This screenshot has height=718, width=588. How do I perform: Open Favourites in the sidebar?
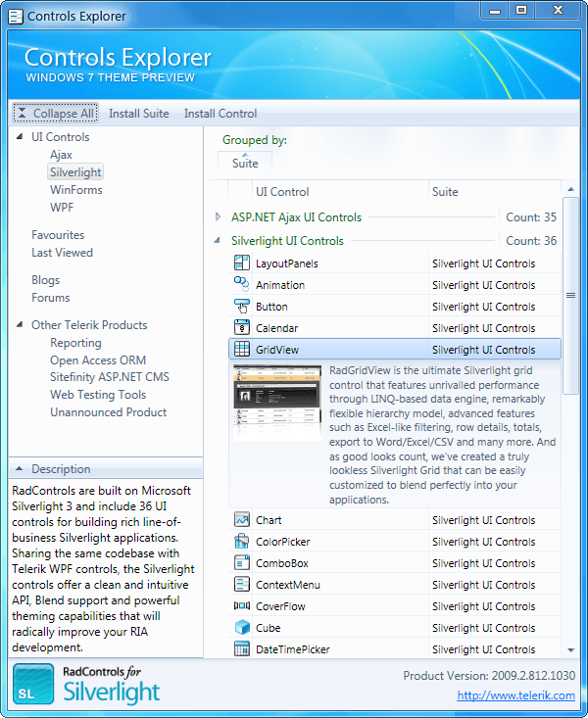click(58, 234)
